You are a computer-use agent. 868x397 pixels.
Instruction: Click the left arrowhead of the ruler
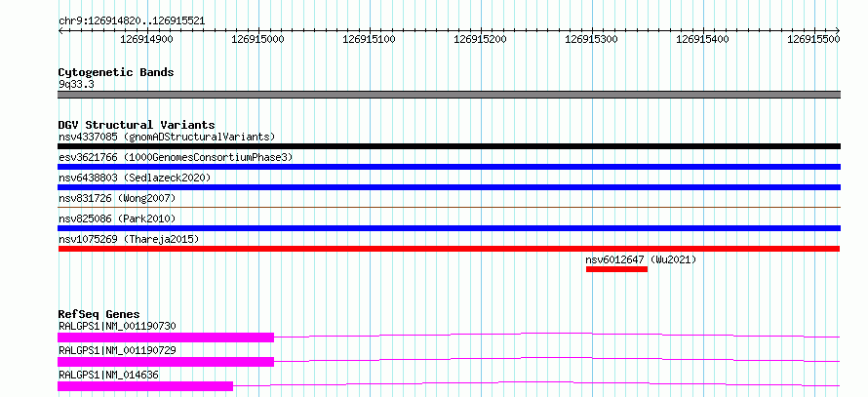[x=60, y=30]
